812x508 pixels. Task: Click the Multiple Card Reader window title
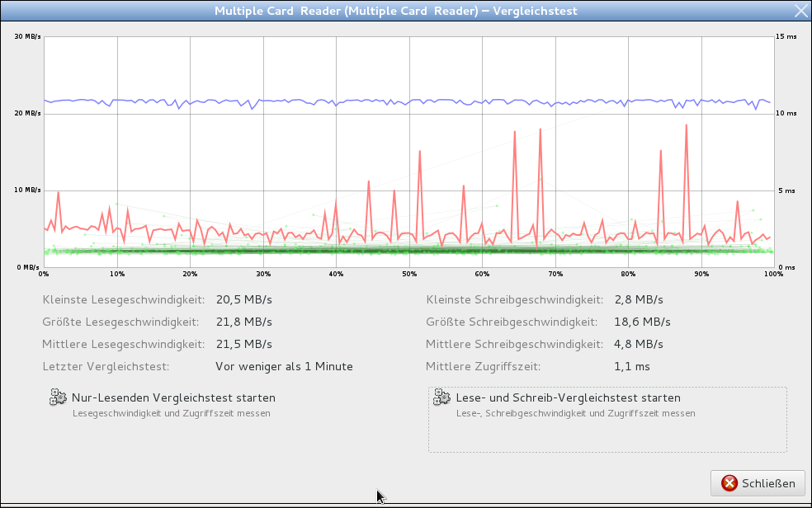tap(395, 11)
